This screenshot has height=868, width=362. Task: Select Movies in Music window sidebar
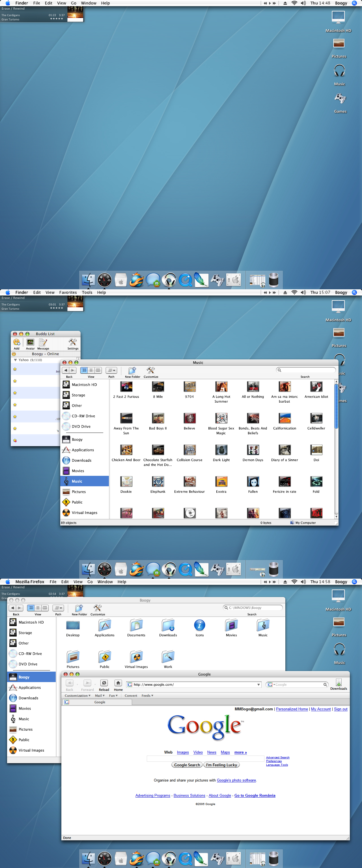pyautogui.click(x=85, y=471)
